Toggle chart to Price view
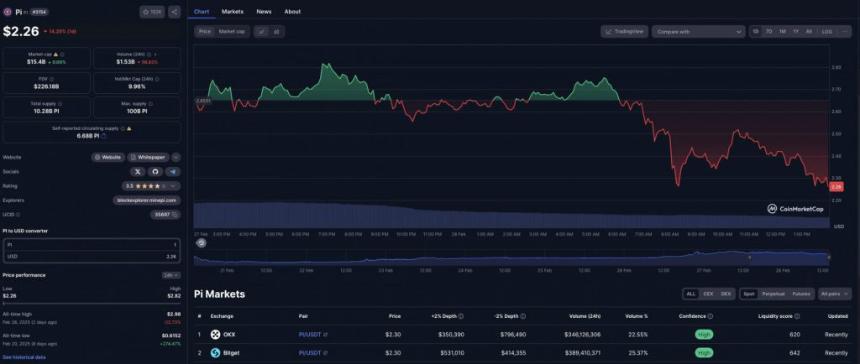 point(205,32)
